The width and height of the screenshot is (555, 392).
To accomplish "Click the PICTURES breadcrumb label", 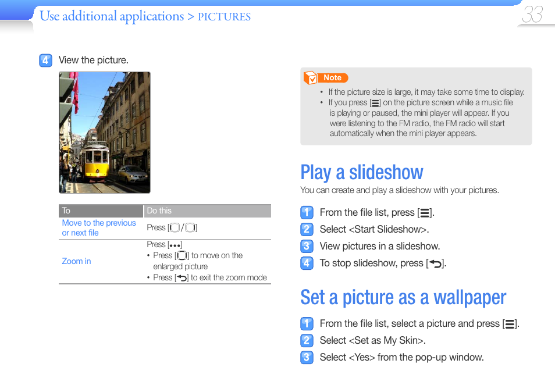I will coord(224,17).
